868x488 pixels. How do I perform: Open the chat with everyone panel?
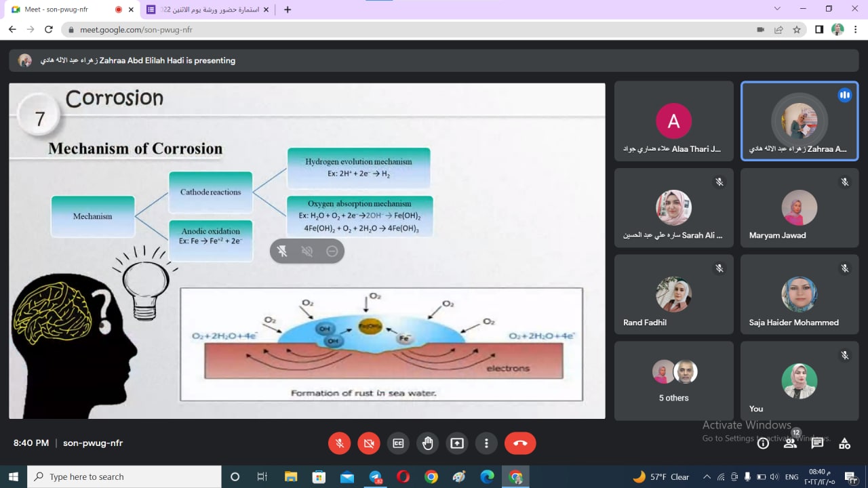(817, 443)
